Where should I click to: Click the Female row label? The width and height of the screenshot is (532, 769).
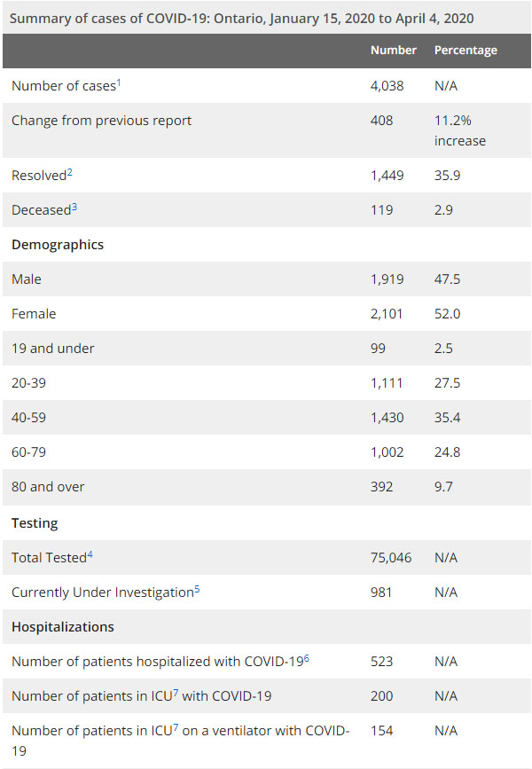pos(33,314)
